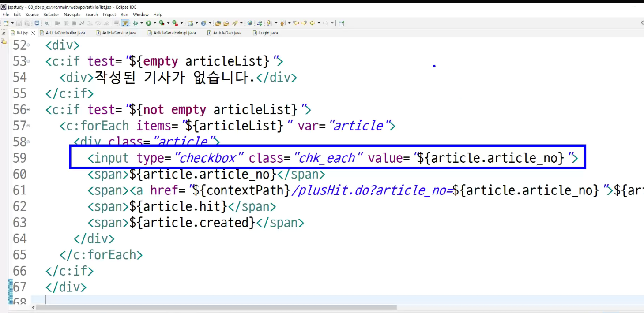This screenshot has height=313, width=644.
Task: Open the Search menu
Action: 92,15
